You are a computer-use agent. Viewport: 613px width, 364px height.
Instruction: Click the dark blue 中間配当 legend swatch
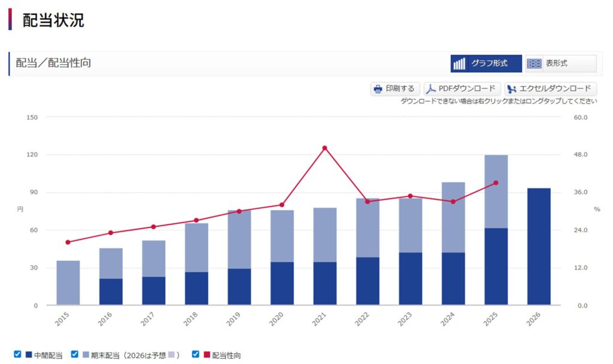point(28,355)
